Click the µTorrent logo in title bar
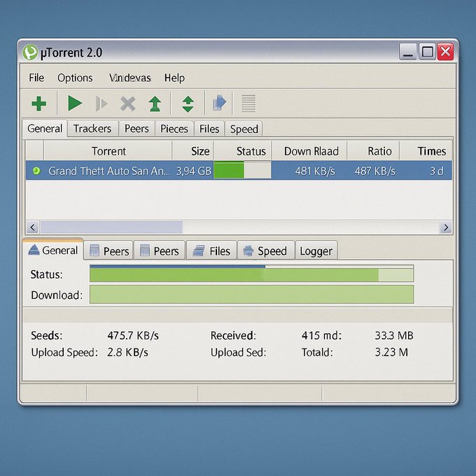 (x=29, y=52)
